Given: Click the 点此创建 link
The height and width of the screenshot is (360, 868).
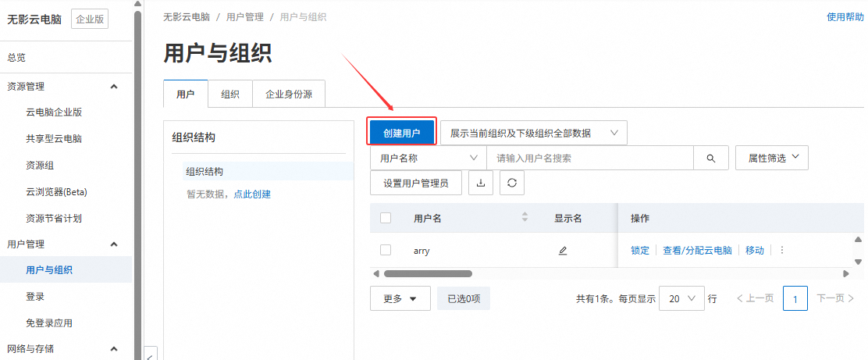Looking at the screenshot, I should (251, 194).
